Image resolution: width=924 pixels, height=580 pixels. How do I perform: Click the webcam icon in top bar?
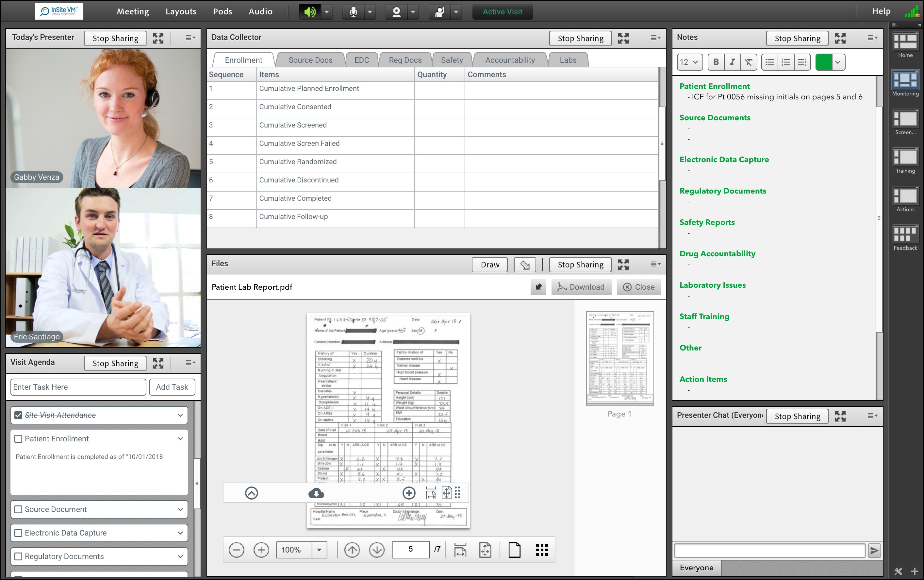397,12
